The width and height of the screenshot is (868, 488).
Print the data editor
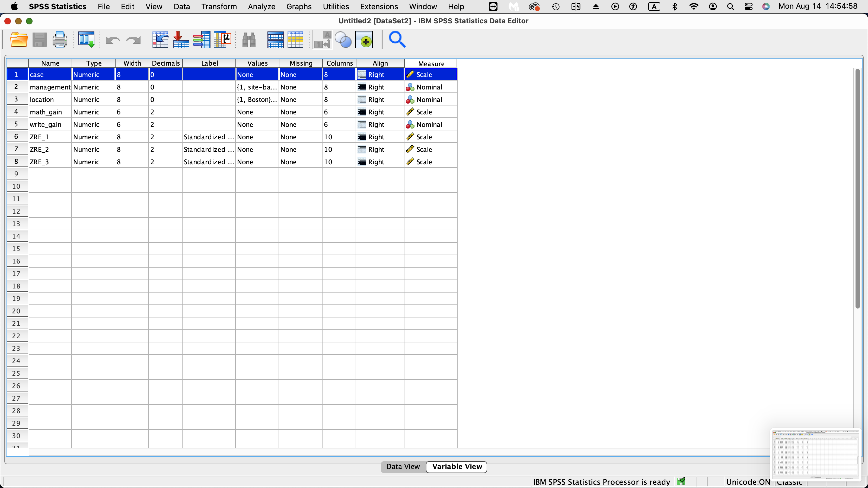click(x=60, y=39)
